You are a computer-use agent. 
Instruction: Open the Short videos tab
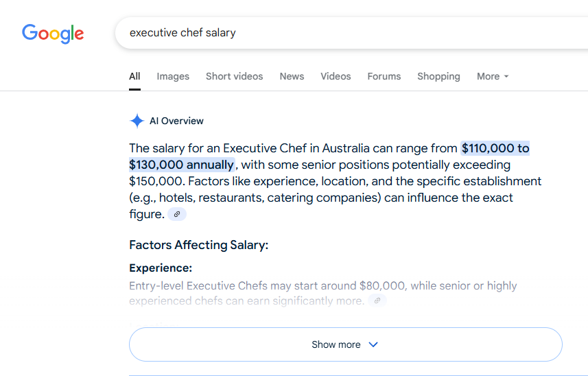click(x=234, y=76)
